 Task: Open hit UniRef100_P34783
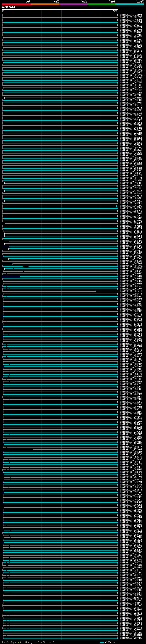point(131,32)
